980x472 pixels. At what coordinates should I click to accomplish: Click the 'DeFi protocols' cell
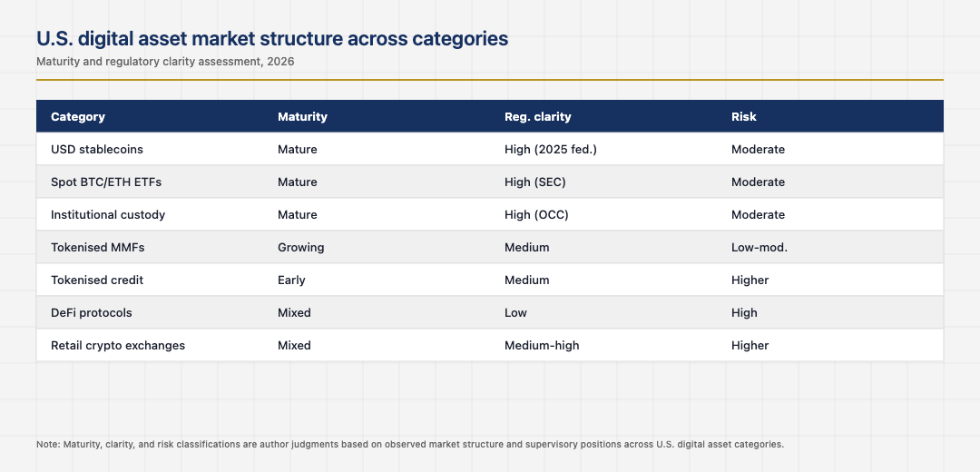[92, 312]
